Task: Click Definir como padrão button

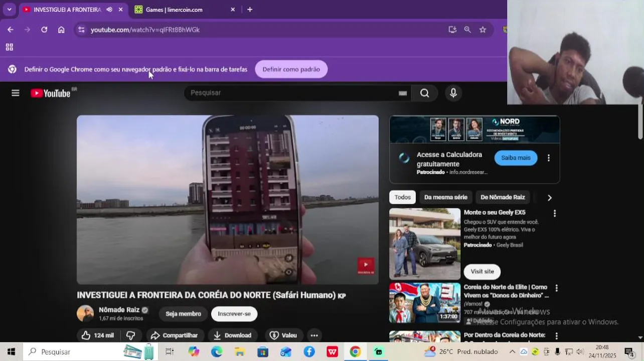Action: [291, 69]
